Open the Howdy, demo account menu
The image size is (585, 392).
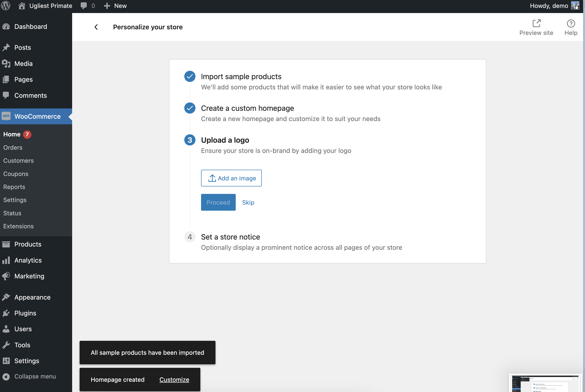point(549,6)
